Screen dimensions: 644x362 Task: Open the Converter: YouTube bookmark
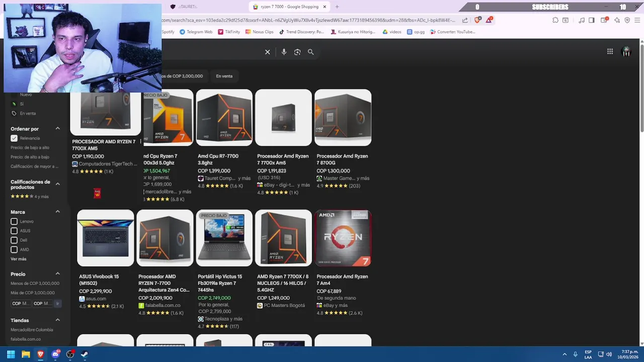[453, 32]
